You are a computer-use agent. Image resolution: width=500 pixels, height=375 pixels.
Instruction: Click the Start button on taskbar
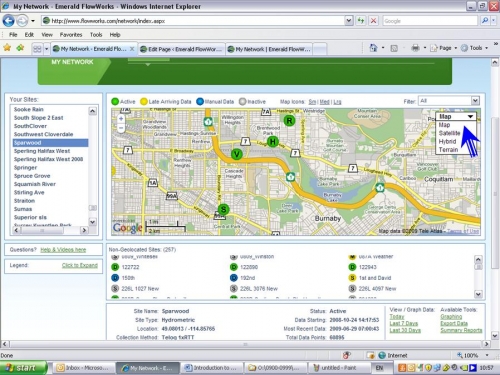coord(23,368)
